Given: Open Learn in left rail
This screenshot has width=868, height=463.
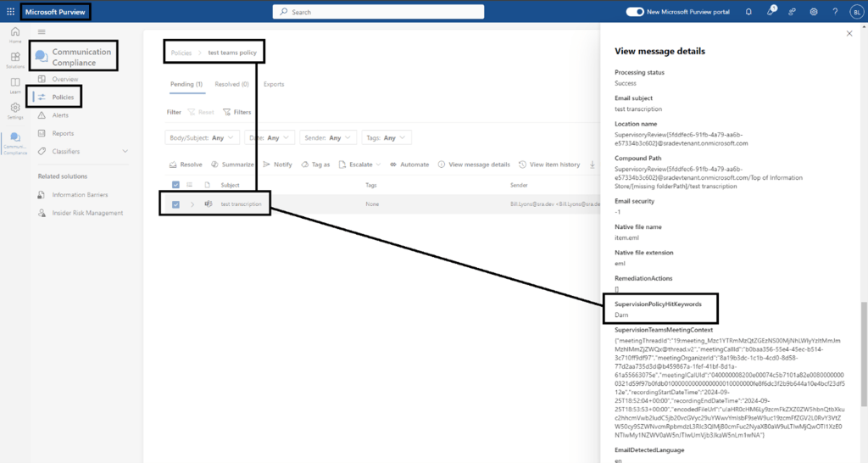Looking at the screenshot, I should click(x=14, y=86).
